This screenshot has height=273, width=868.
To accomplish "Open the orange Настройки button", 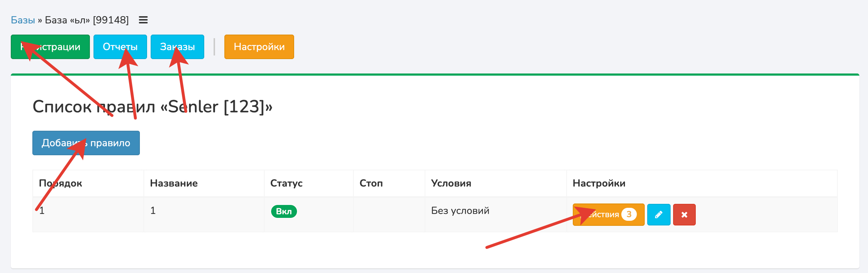I will click(x=259, y=47).
